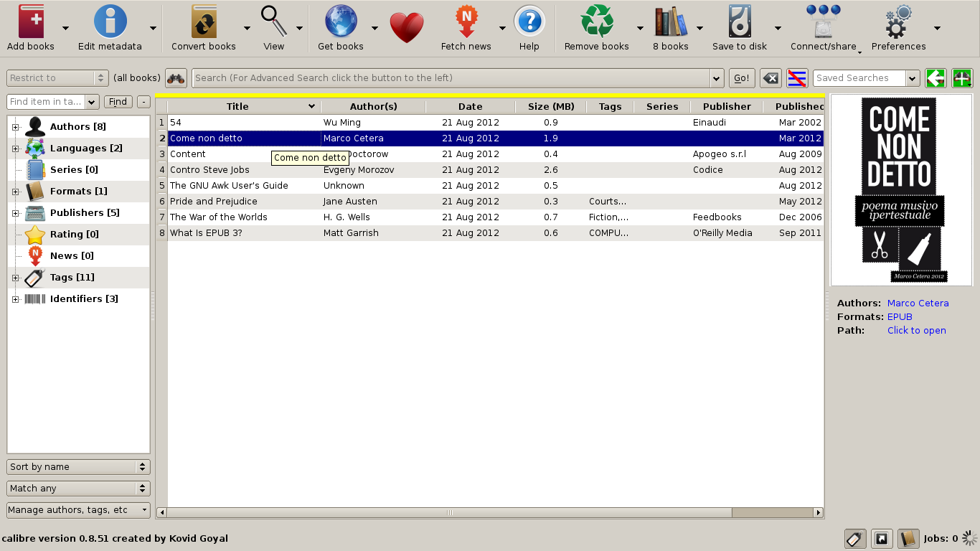Open the Edit metadata dropdown arrow
This screenshot has width=980, height=551.
click(153, 28)
